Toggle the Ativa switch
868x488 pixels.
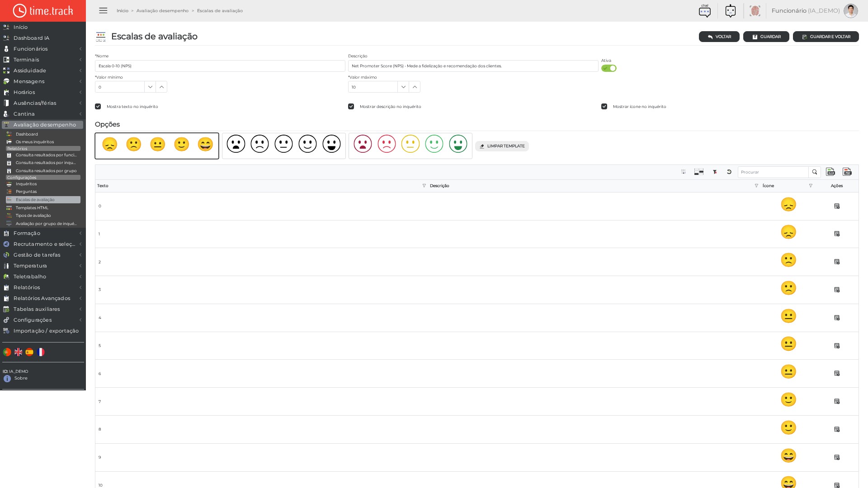pos(609,68)
